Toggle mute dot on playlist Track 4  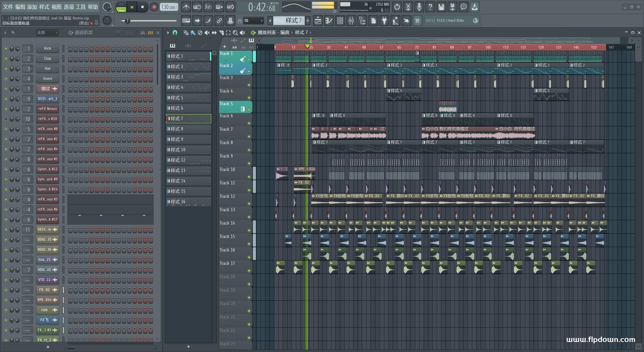249,98
